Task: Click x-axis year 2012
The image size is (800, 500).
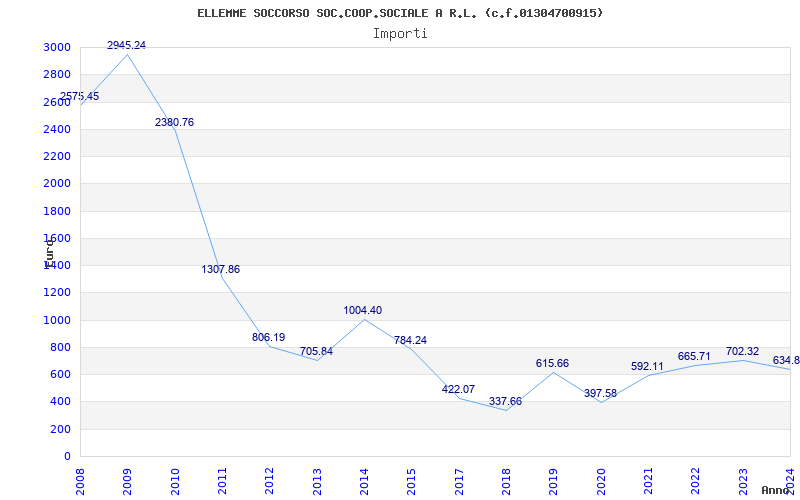Action: pos(269,481)
